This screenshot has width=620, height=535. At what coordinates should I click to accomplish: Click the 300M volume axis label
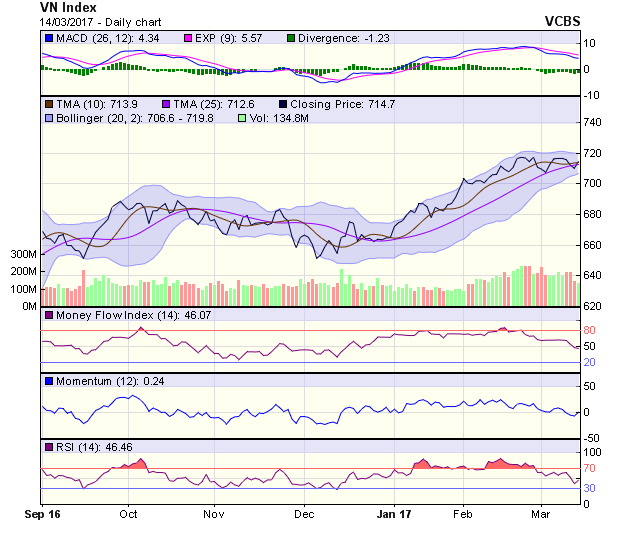(23, 255)
